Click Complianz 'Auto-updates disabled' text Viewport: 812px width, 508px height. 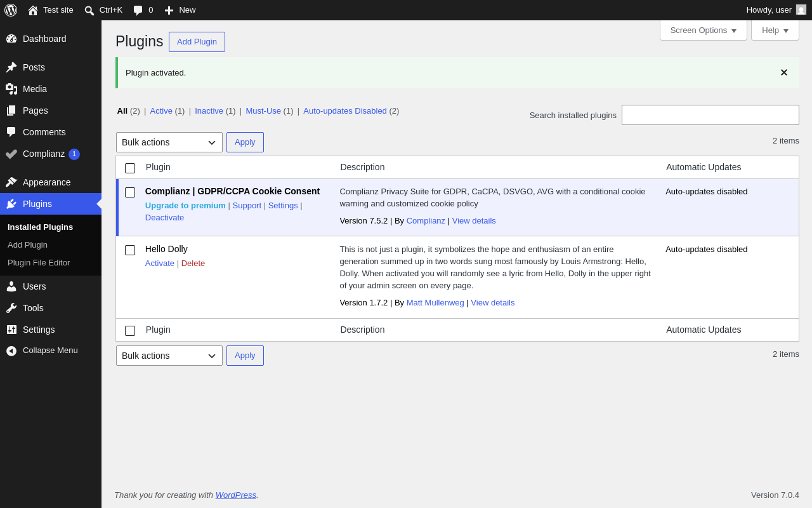tap(707, 191)
